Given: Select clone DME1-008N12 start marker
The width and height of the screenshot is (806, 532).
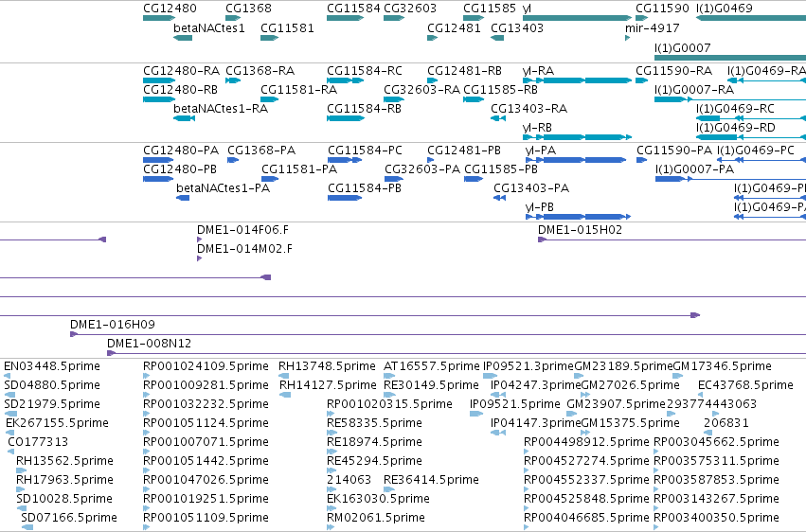Looking at the screenshot, I should tap(111, 353).
